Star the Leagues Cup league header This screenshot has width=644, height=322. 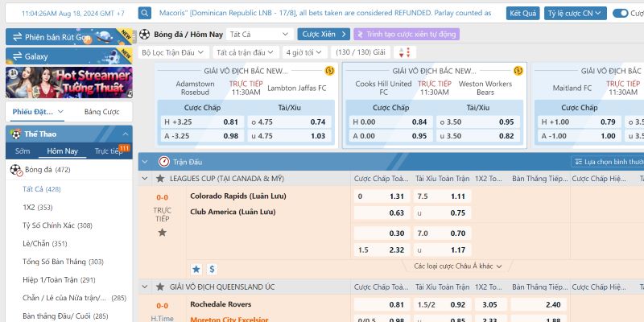pyautogui.click(x=162, y=178)
